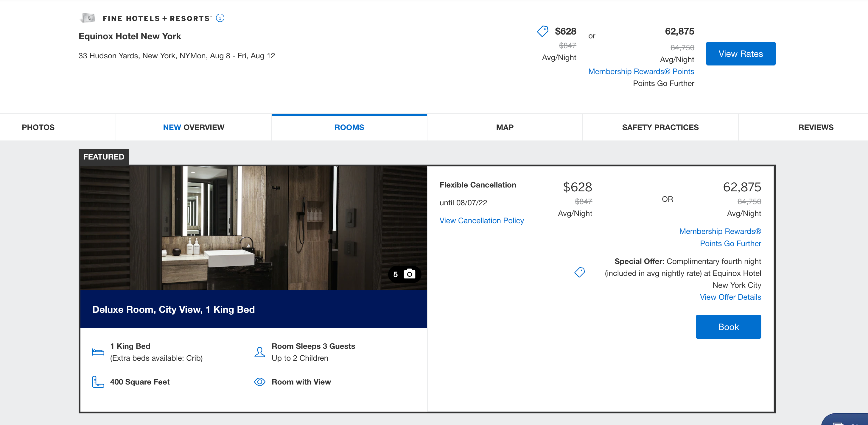This screenshot has width=868, height=425.
Task: Click the Room with View text
Action: point(301,382)
